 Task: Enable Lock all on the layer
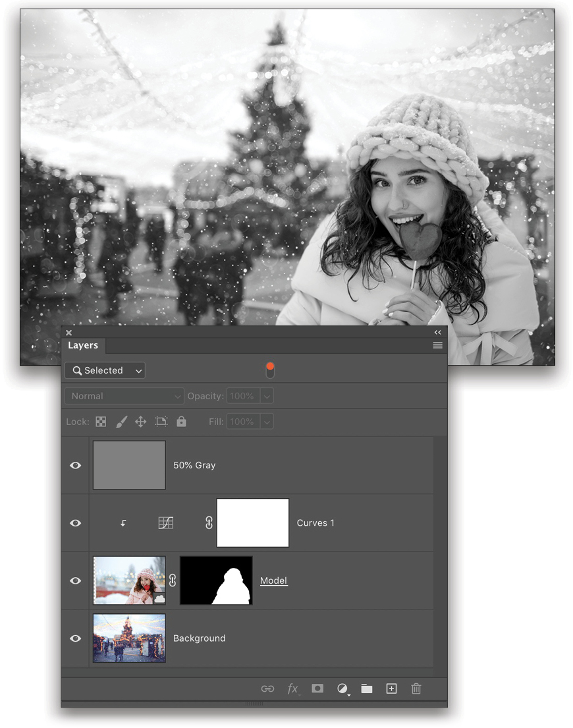click(x=182, y=422)
